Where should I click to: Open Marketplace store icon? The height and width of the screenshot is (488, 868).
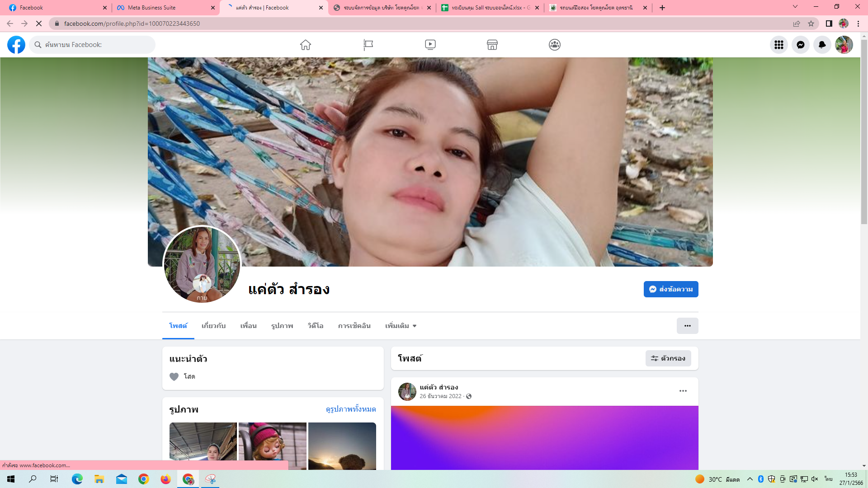(492, 45)
